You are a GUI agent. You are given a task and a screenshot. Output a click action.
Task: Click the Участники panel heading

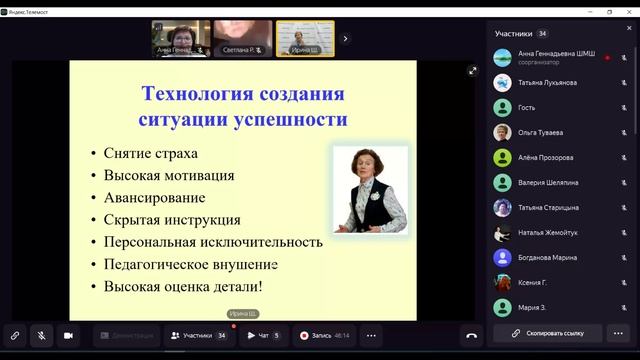coord(513,34)
